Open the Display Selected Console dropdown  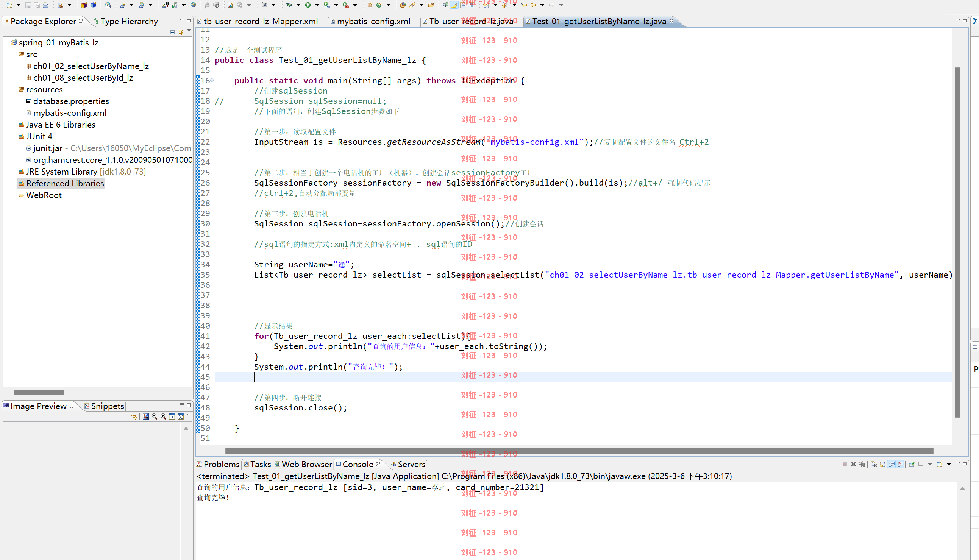coord(930,464)
